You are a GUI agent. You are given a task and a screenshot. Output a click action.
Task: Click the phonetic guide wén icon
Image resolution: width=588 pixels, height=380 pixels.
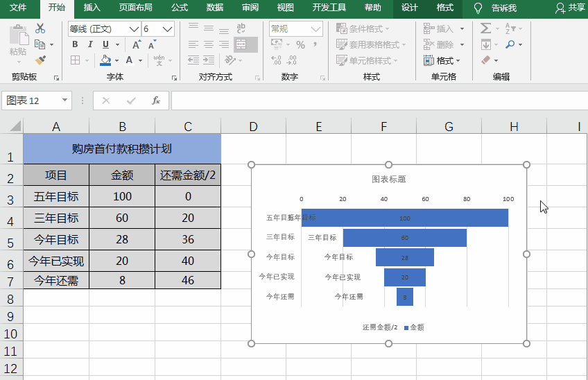tap(159, 60)
